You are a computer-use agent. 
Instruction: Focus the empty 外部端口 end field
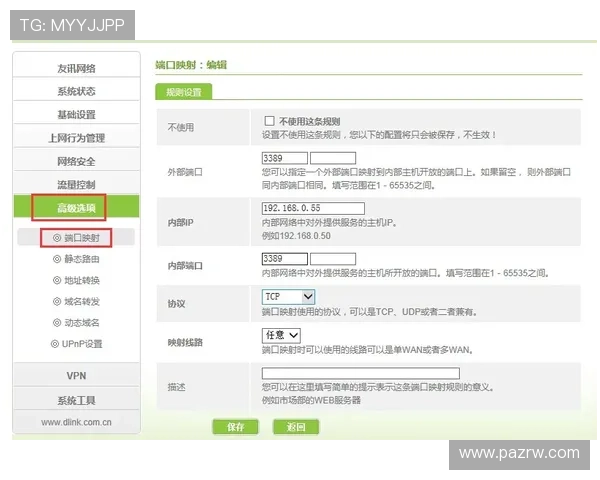point(333,158)
